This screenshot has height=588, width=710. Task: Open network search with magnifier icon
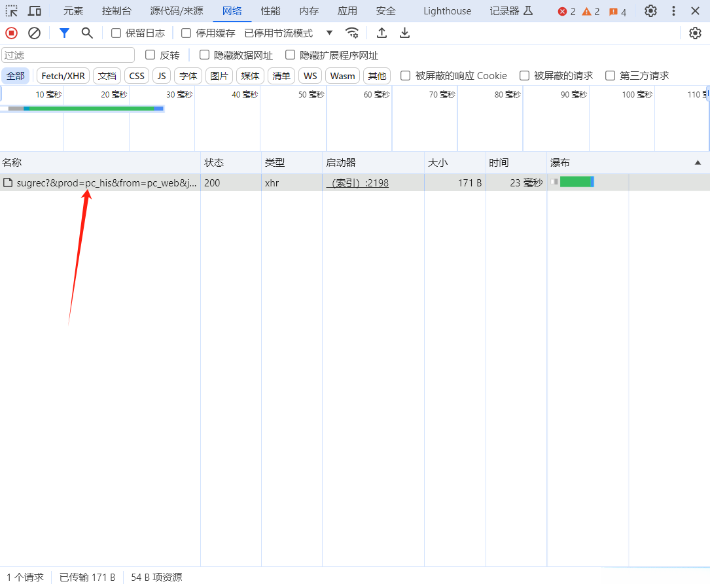click(87, 33)
